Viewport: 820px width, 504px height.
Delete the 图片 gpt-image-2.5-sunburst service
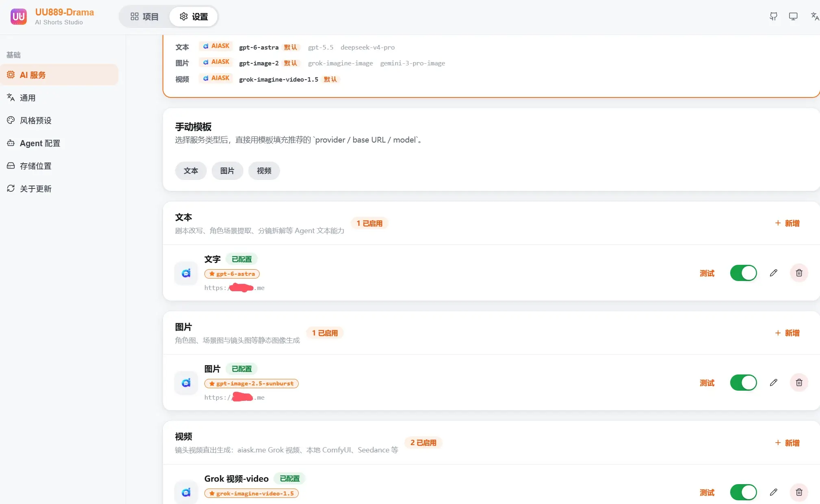[x=799, y=383]
